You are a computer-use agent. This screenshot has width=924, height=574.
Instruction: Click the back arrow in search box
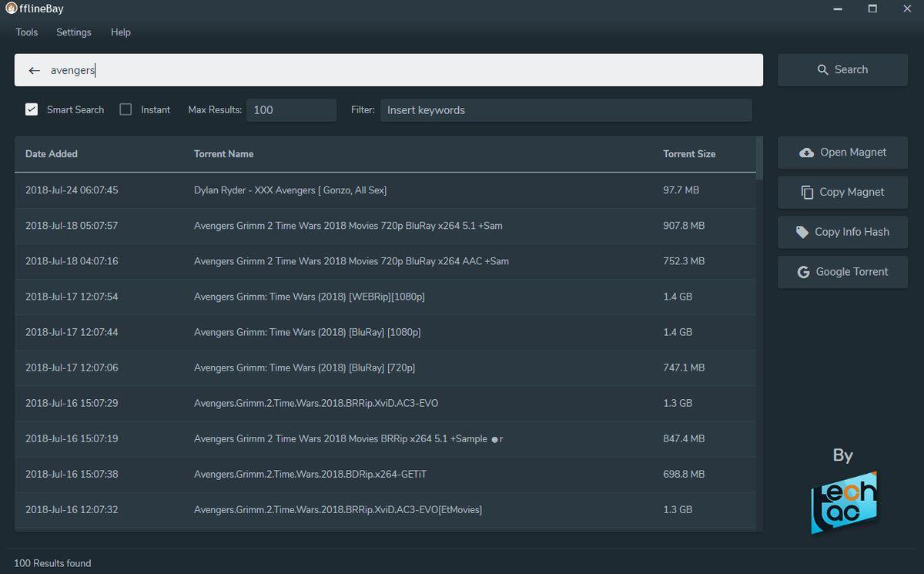click(x=34, y=70)
